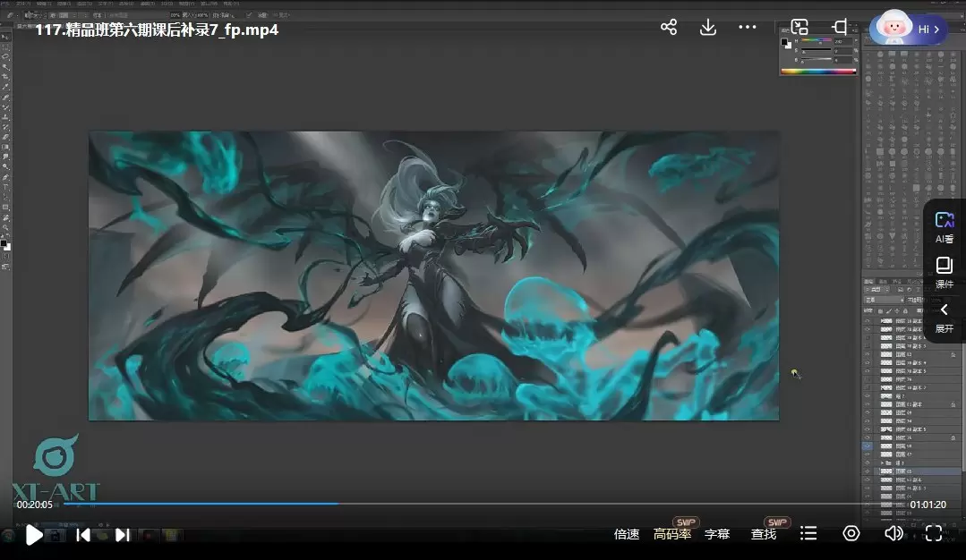Open the 课件 courseware panel

point(944,273)
